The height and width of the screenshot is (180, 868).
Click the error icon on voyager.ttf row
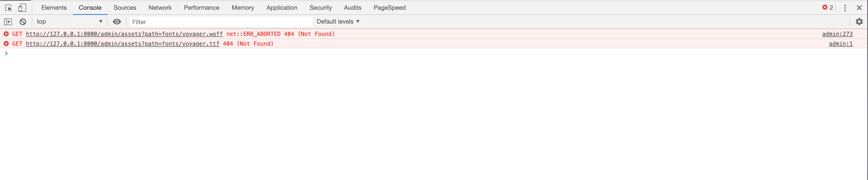6,44
